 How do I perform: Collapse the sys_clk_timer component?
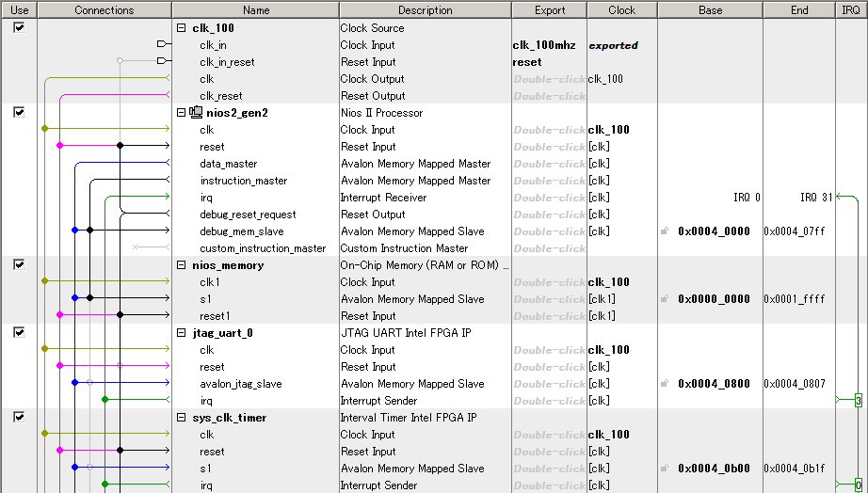click(182, 418)
